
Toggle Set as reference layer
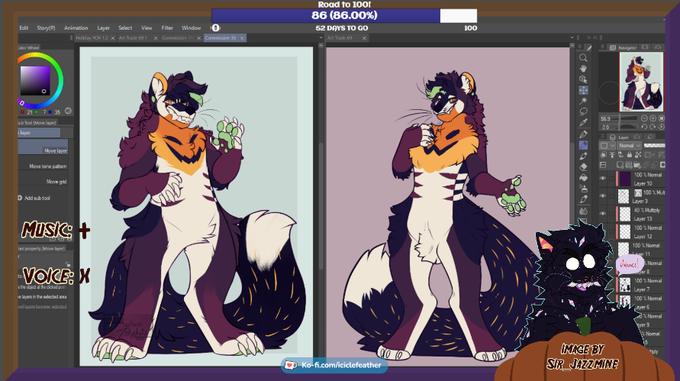click(x=612, y=155)
